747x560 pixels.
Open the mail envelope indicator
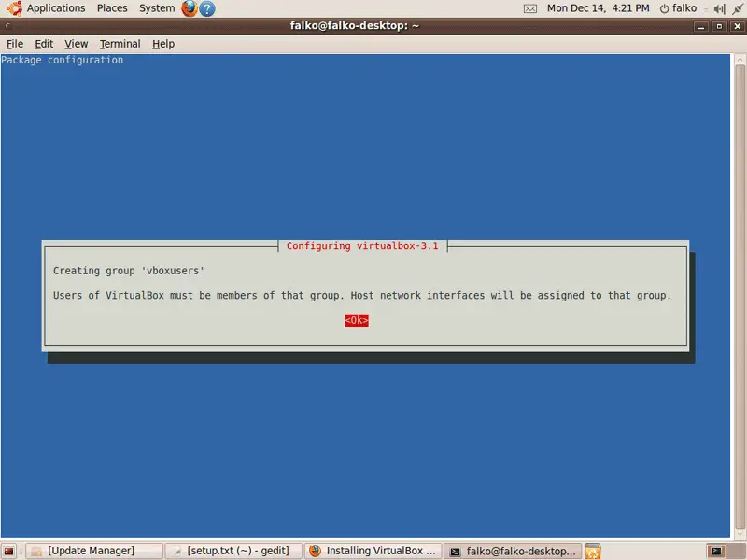coord(529,8)
